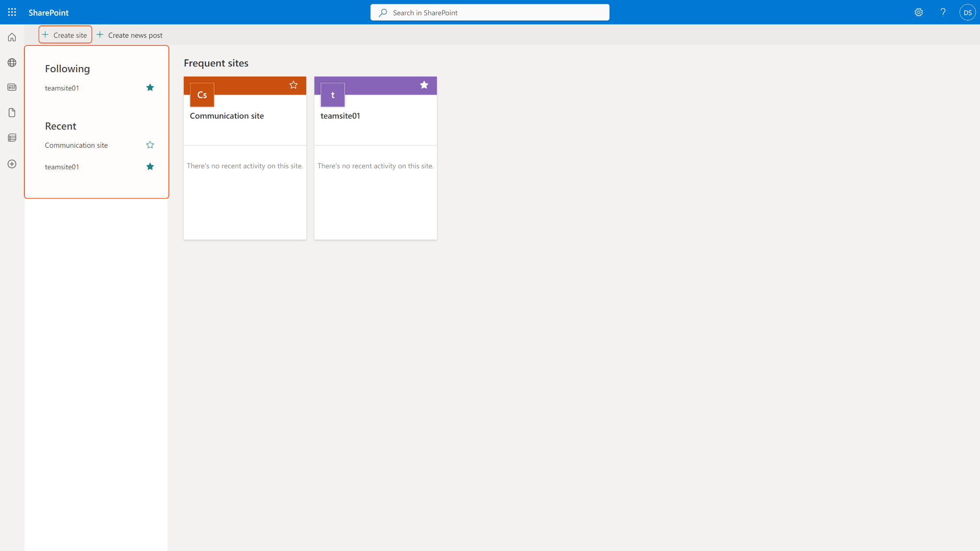This screenshot has height=551, width=980.
Task: Click the Create plus circle icon
Action: pyautogui.click(x=12, y=164)
